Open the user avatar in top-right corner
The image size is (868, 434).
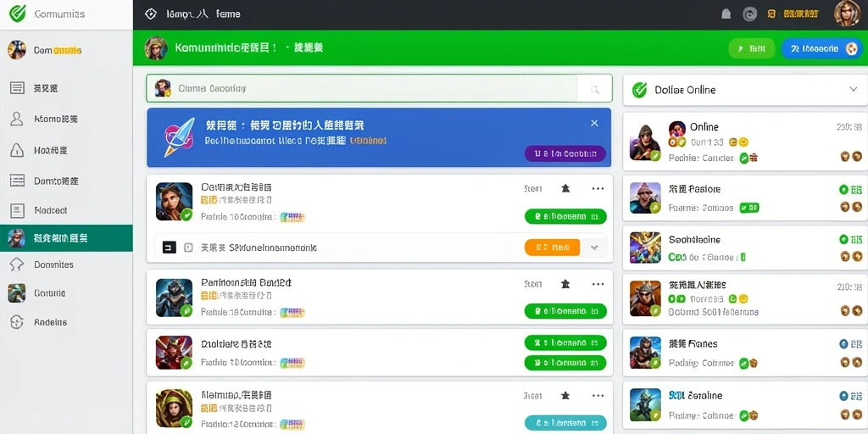point(847,14)
